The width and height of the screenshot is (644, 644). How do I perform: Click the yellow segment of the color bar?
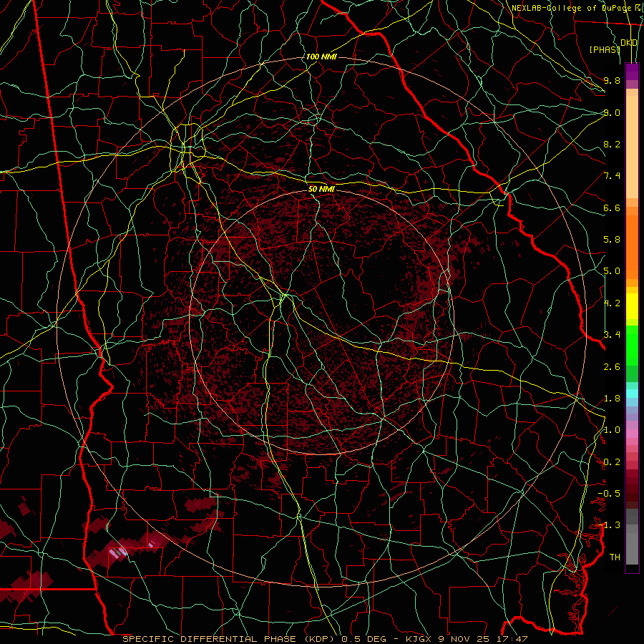click(632, 306)
